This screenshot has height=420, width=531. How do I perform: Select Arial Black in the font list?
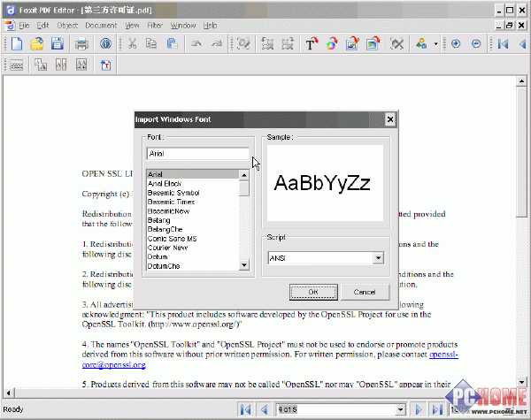[x=193, y=184]
